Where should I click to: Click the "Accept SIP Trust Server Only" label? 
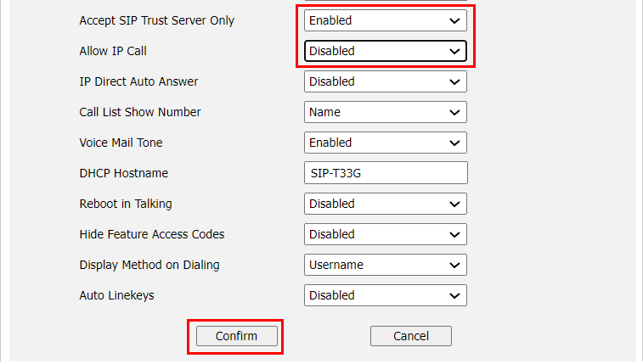[x=156, y=20]
